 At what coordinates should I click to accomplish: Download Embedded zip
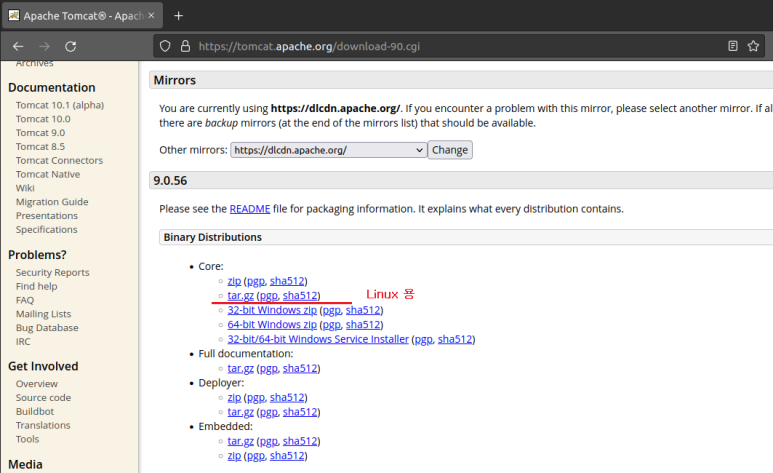234,455
